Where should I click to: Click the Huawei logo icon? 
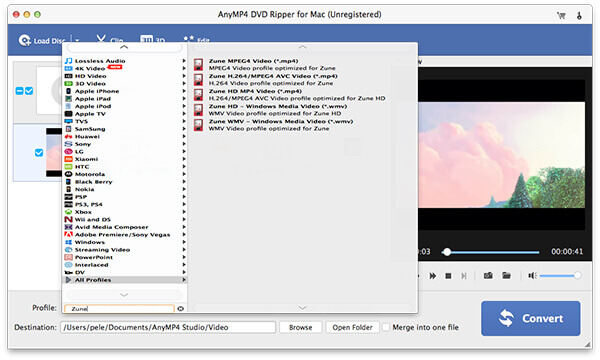(x=68, y=137)
